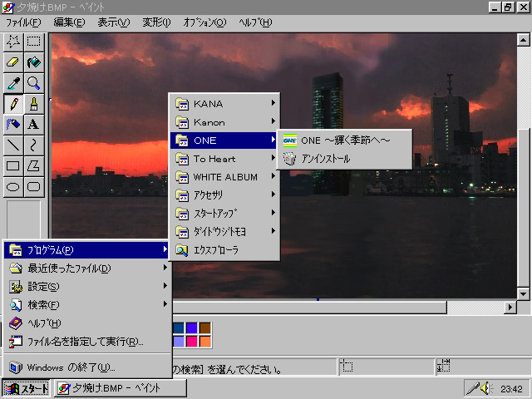Choose the Curve tool

[x=33, y=145]
